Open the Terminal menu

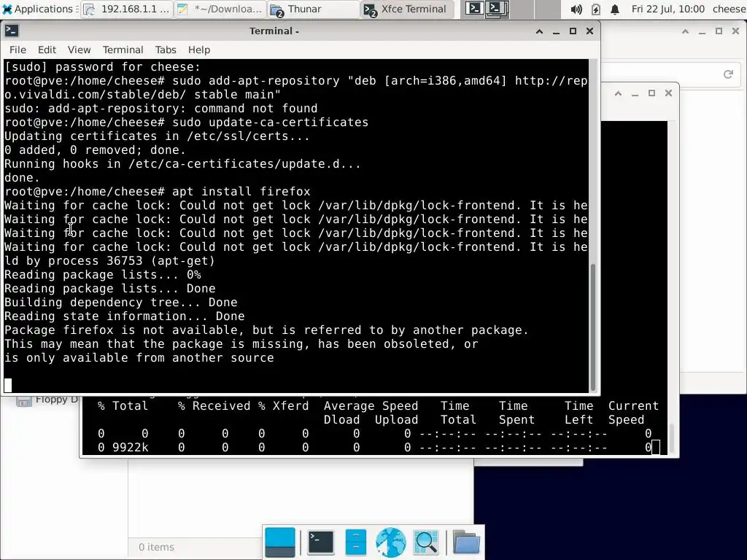pyautogui.click(x=123, y=50)
